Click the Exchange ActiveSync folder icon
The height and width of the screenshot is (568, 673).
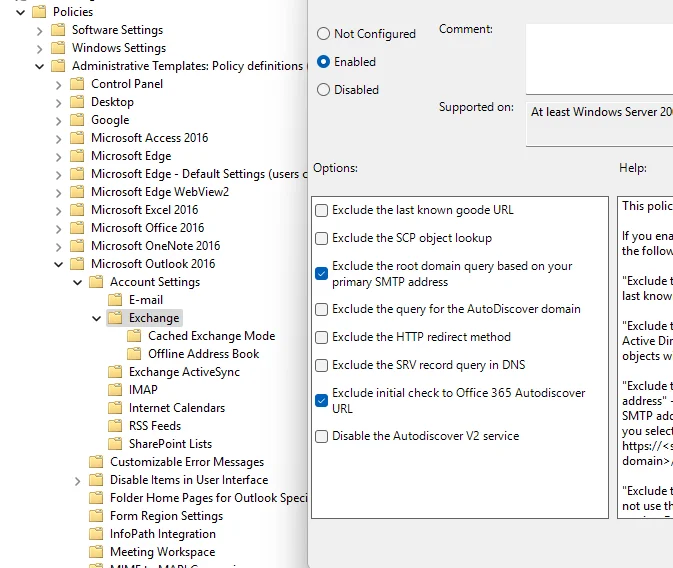(x=115, y=372)
